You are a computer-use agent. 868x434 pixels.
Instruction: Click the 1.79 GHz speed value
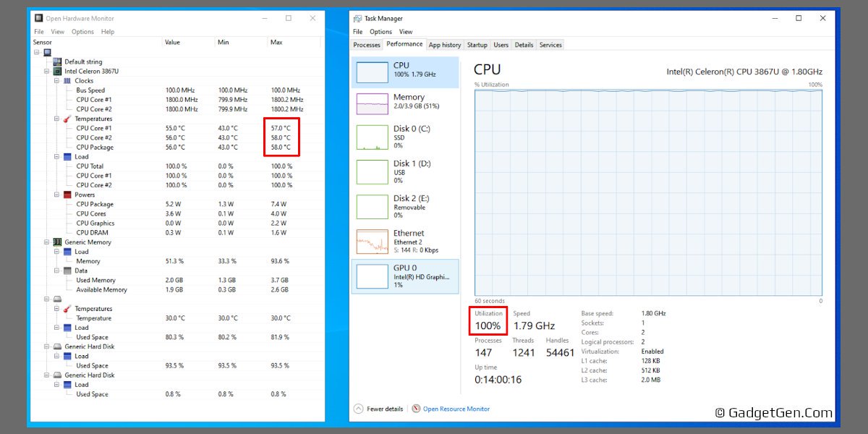point(534,325)
